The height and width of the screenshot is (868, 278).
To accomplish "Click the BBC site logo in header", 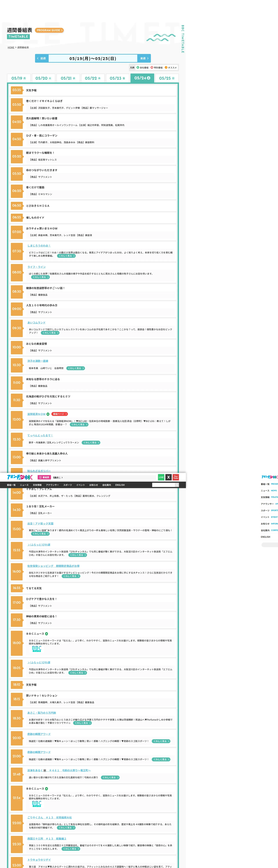I will [20, 477].
